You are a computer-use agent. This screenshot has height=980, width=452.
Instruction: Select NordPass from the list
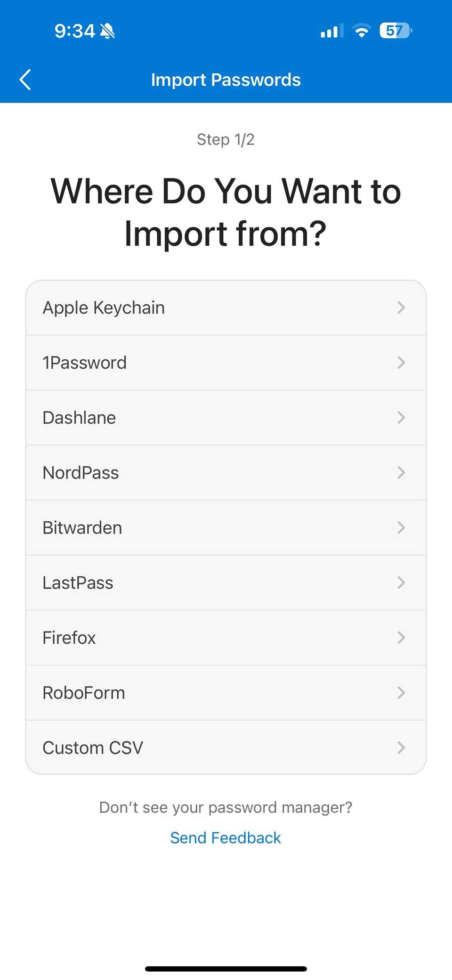[x=226, y=472]
